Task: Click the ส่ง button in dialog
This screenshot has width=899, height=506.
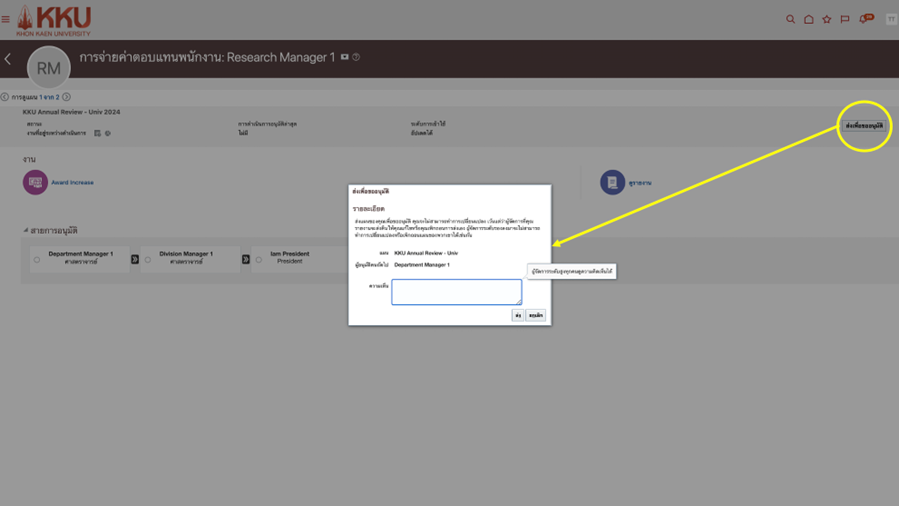Action: 518,315
